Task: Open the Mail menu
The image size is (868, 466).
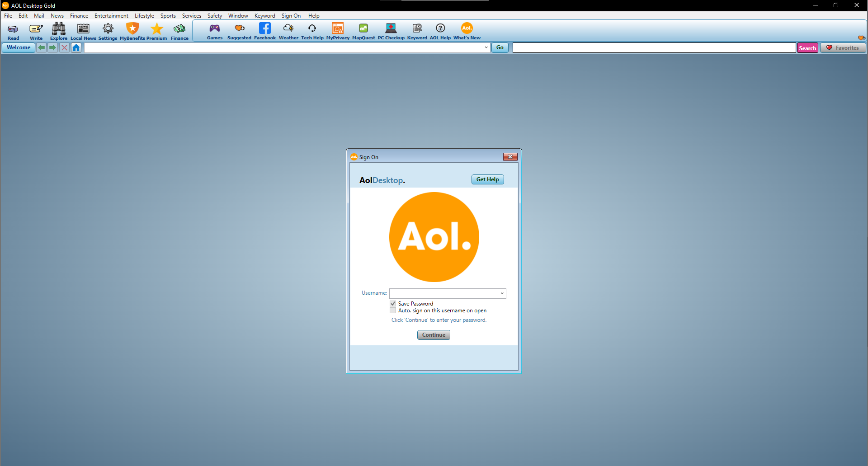Action: click(x=39, y=15)
